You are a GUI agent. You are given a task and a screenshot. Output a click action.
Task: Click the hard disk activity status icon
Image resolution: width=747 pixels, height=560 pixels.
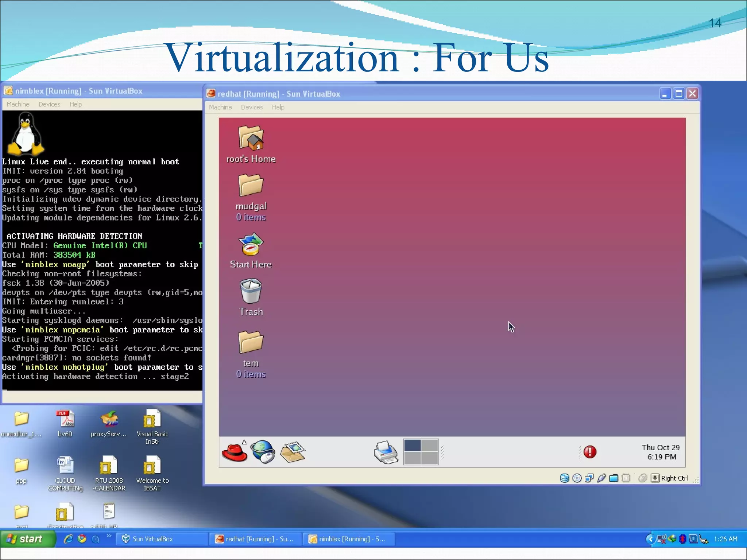click(x=565, y=478)
